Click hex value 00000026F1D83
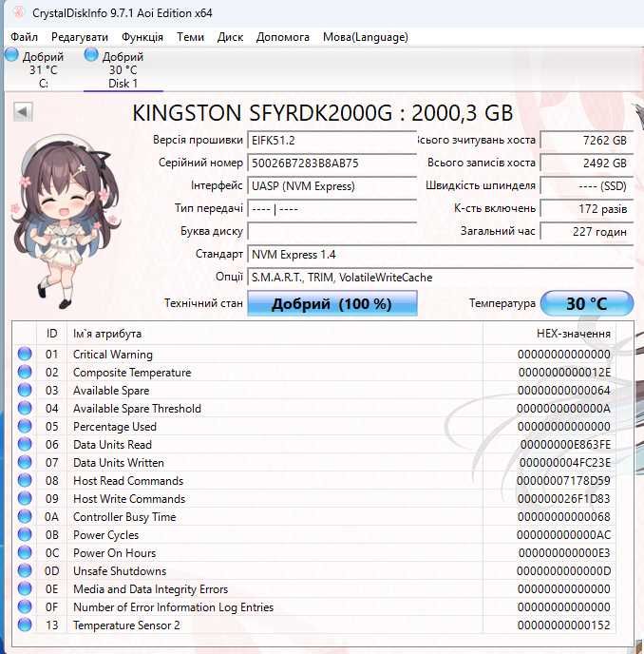 [564, 499]
